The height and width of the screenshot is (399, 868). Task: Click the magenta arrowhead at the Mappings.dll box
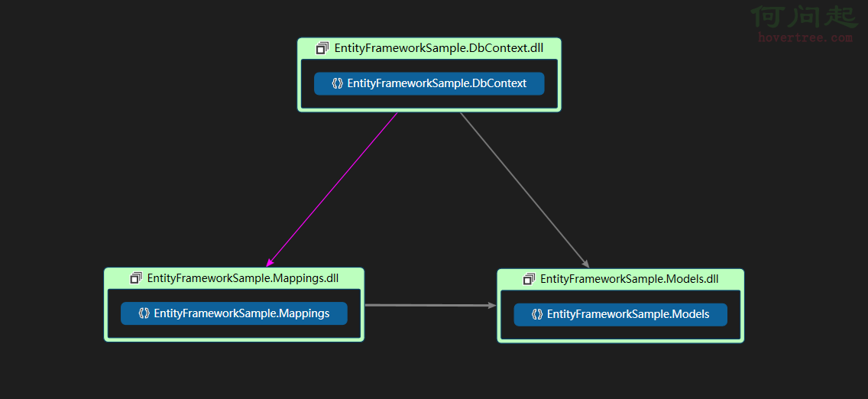pyautogui.click(x=270, y=262)
